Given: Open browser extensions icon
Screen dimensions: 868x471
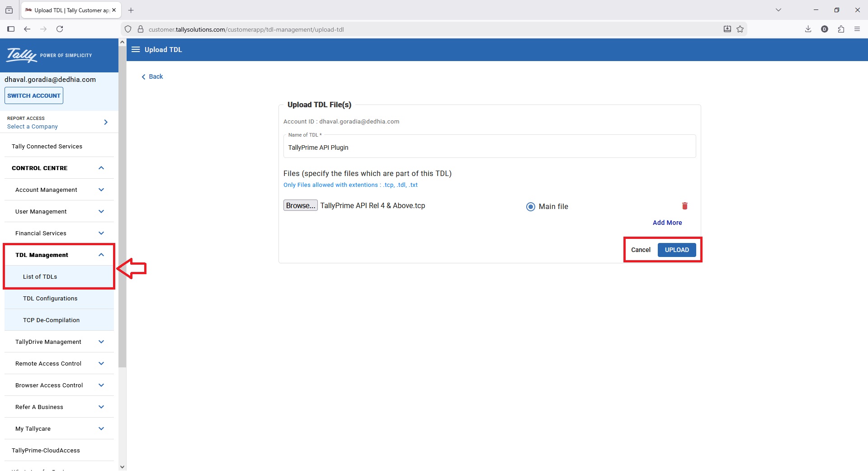Looking at the screenshot, I should click(x=841, y=29).
